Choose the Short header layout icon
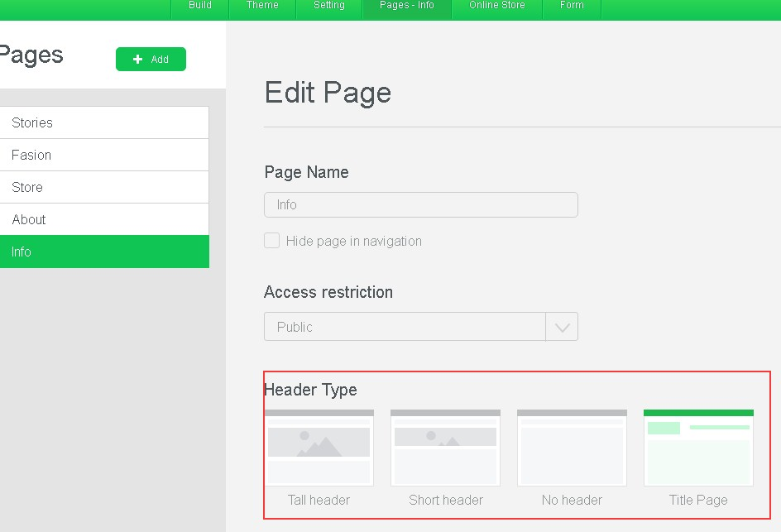The width and height of the screenshot is (781, 532). click(445, 448)
